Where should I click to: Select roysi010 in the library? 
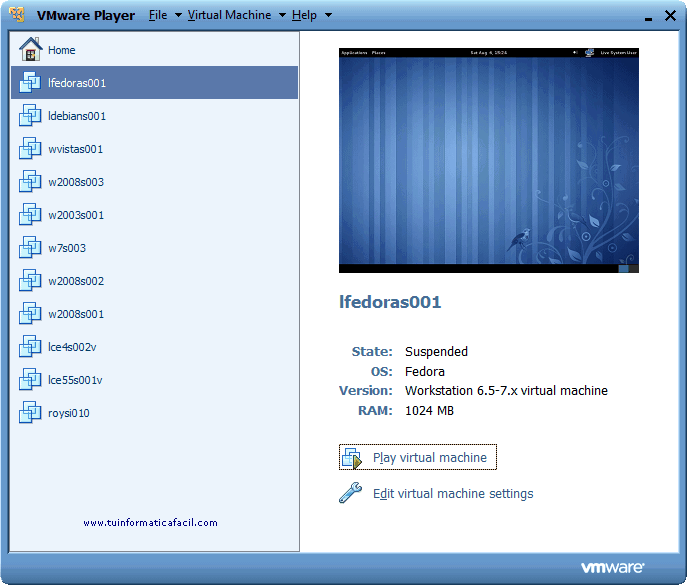tap(154, 413)
